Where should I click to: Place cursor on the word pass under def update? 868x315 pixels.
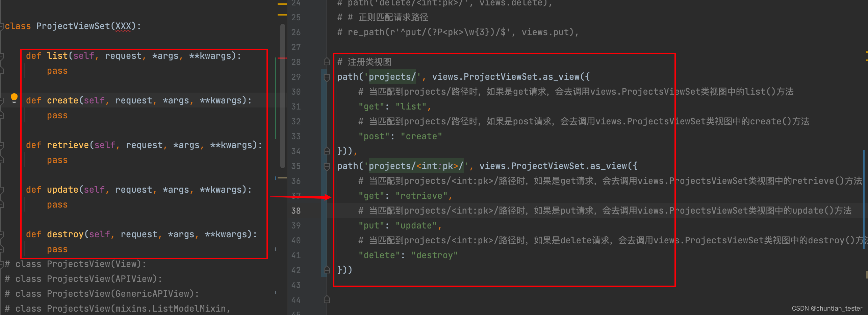pyautogui.click(x=57, y=204)
